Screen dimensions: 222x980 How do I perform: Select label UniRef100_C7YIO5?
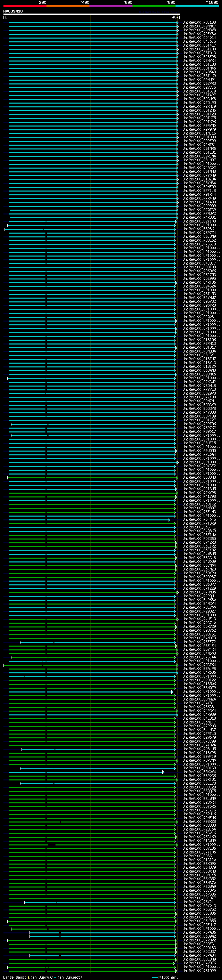click(199, 852)
